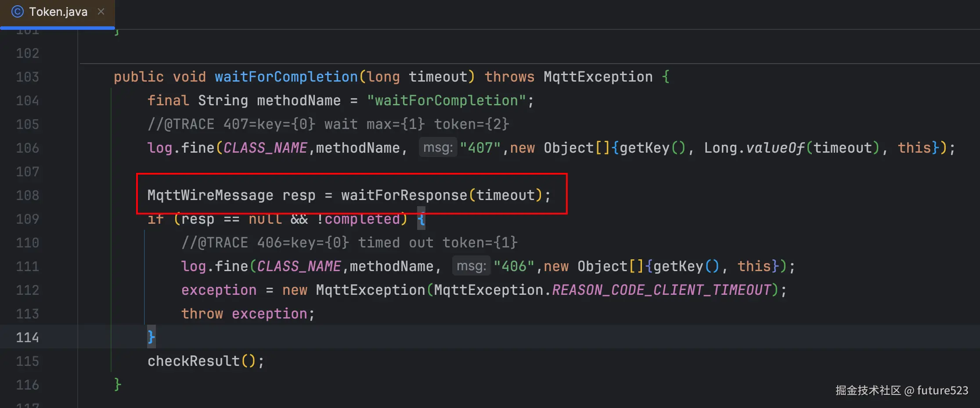Viewport: 980px width, 408px height.
Task: Click the "msg:" inlay hint on line 111
Action: pos(471,266)
